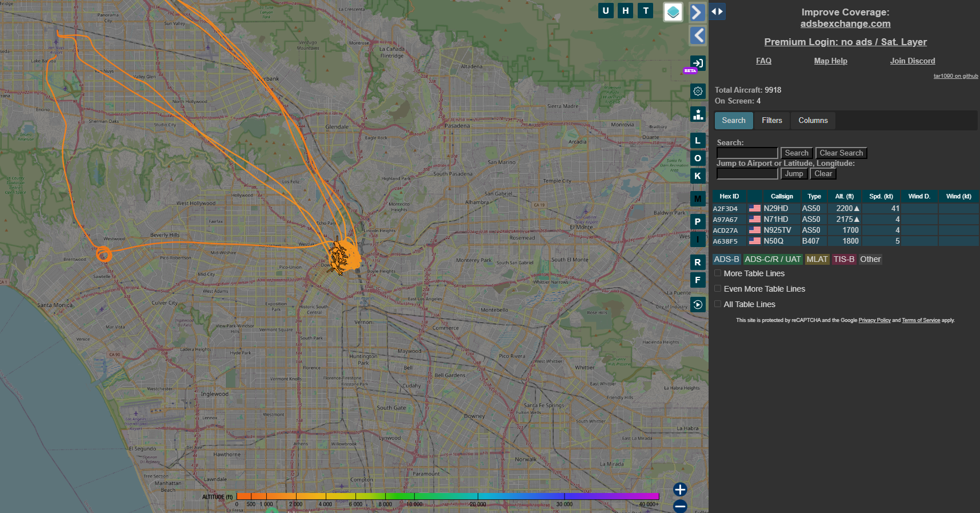Click the Jump button
The width and height of the screenshot is (980, 513).
point(794,174)
